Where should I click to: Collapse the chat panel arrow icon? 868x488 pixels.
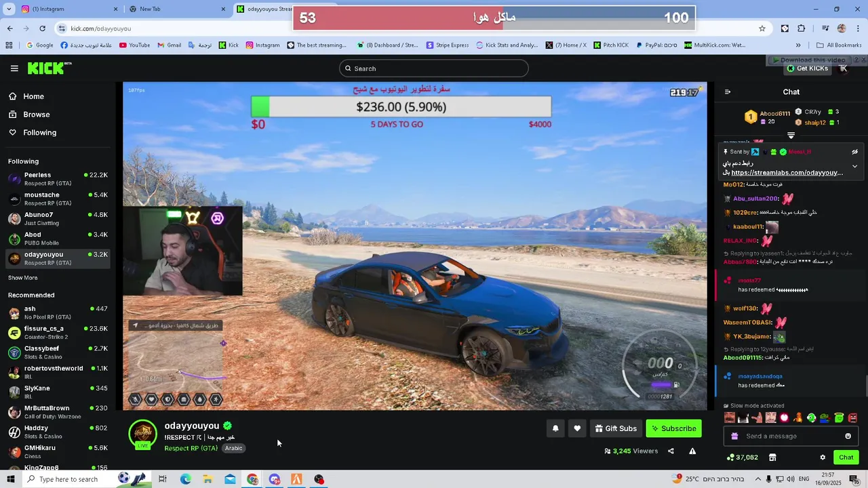[728, 92]
